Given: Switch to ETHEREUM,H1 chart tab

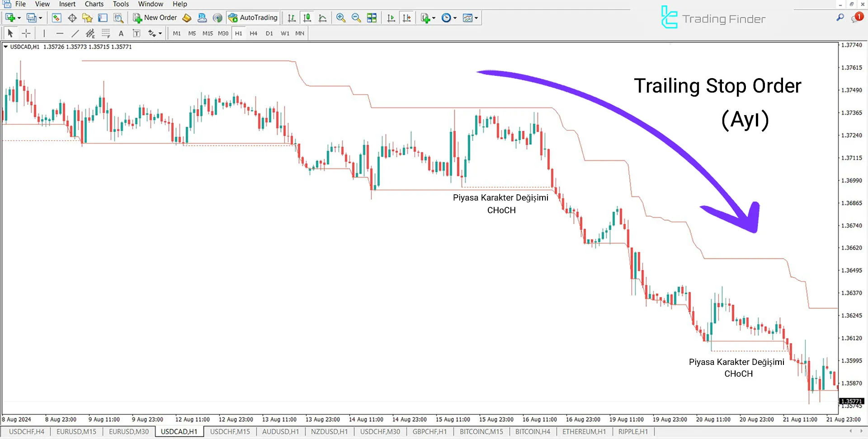Looking at the screenshot, I should tap(584, 432).
